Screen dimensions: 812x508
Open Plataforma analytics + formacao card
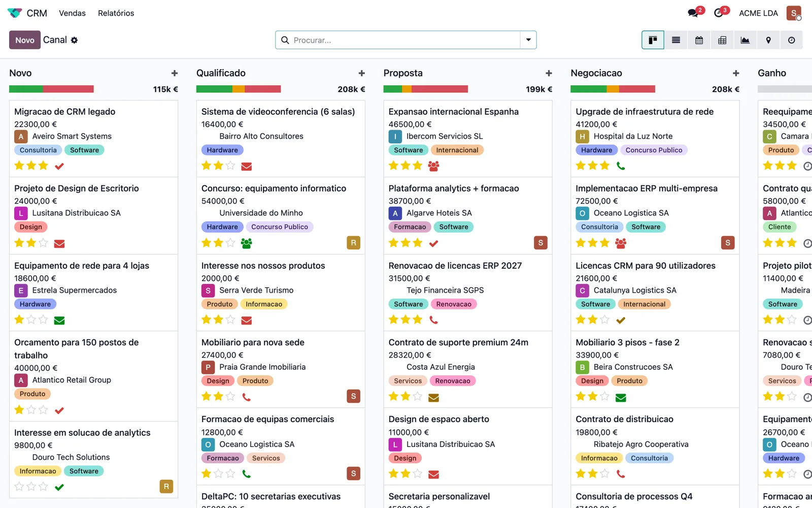pyautogui.click(x=467, y=215)
